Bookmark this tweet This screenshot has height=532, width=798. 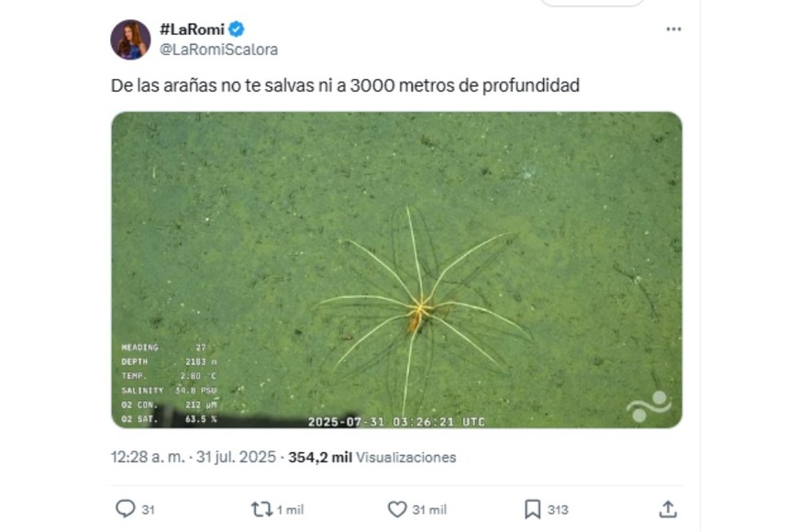(x=532, y=509)
